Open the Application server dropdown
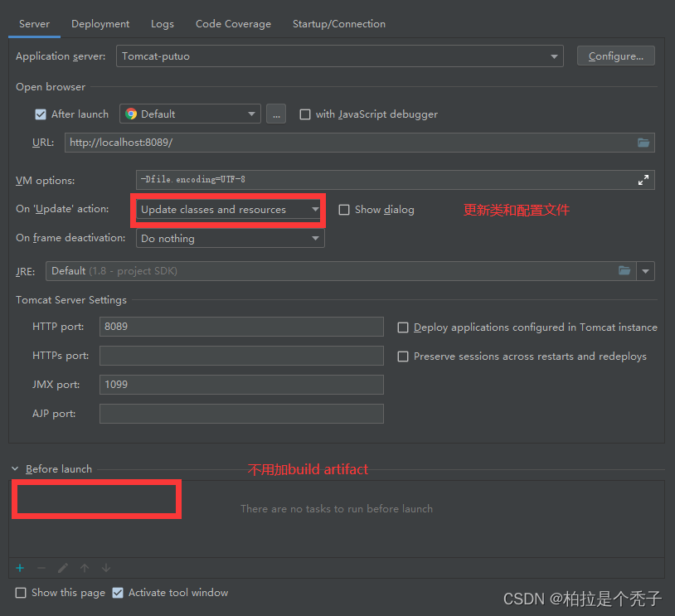Screen dimensions: 675x616 click(x=554, y=56)
